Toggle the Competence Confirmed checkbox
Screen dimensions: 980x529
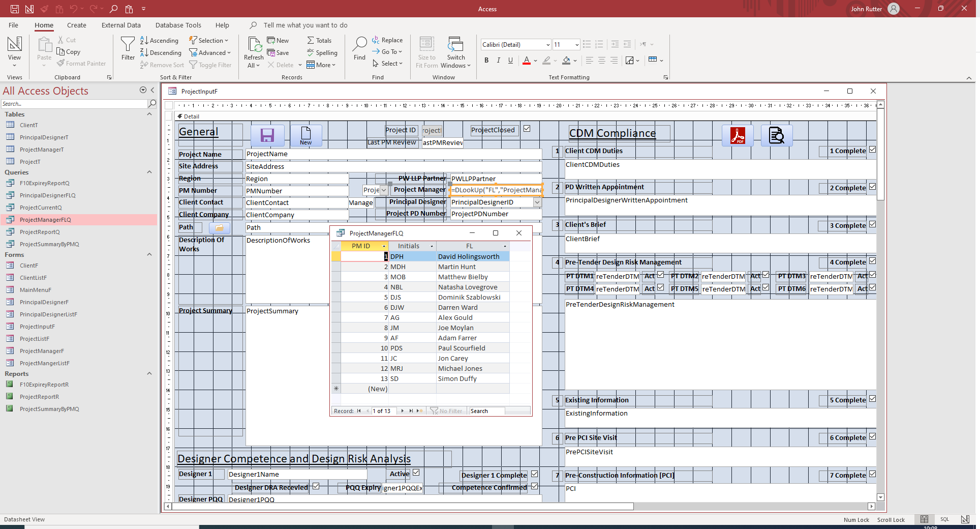coord(535,486)
